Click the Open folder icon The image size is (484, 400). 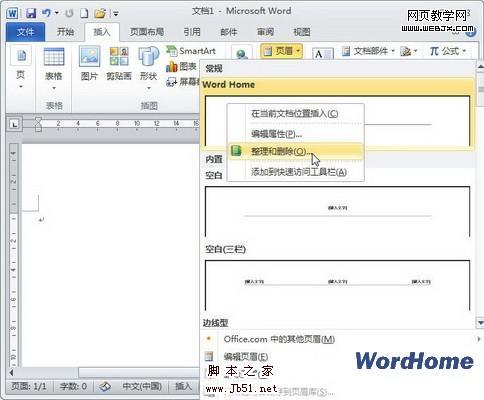[x=100, y=13]
